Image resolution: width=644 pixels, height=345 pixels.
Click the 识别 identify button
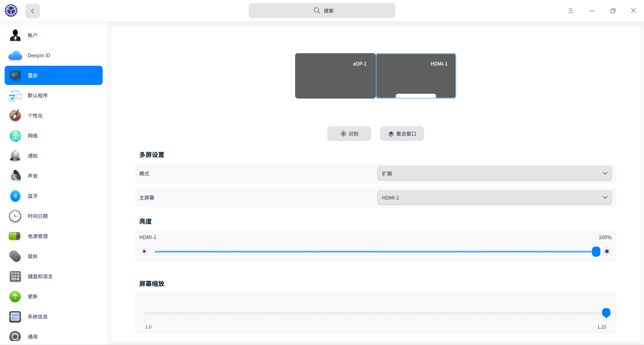point(349,134)
